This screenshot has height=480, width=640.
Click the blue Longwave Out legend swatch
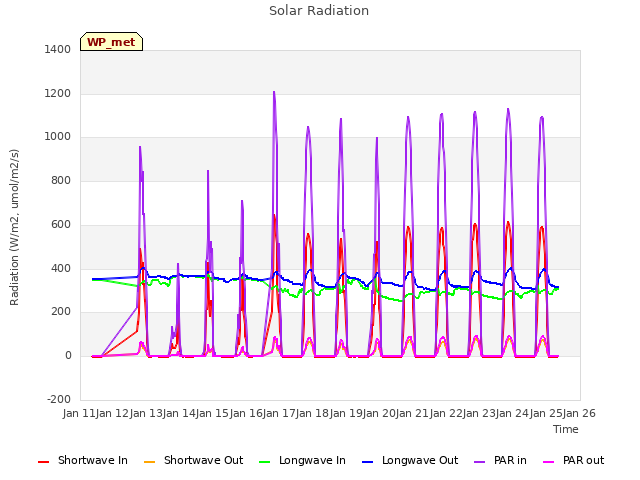click(x=367, y=462)
